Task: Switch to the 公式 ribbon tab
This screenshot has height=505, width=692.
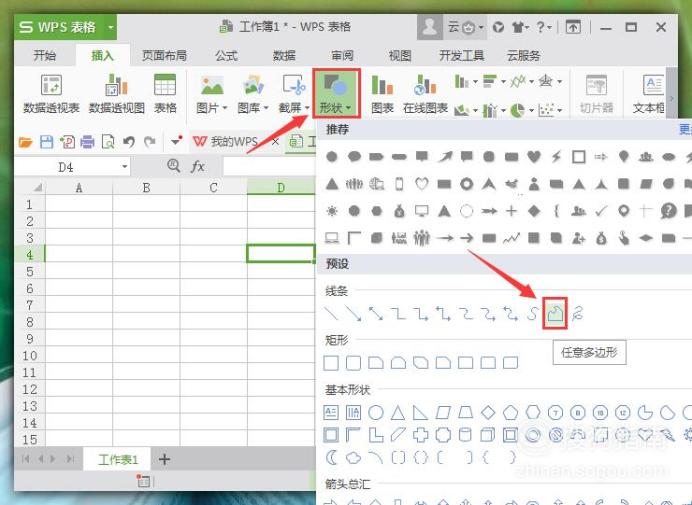Action: [x=226, y=56]
